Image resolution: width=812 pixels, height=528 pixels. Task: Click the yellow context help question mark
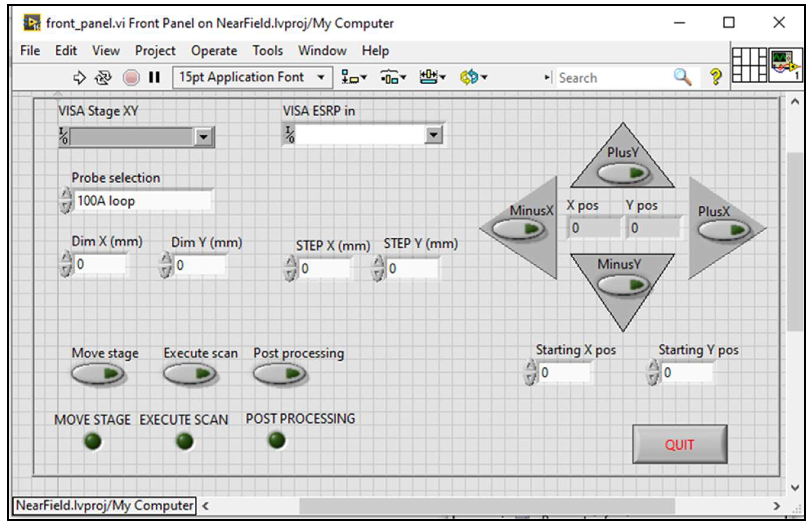[x=716, y=77]
